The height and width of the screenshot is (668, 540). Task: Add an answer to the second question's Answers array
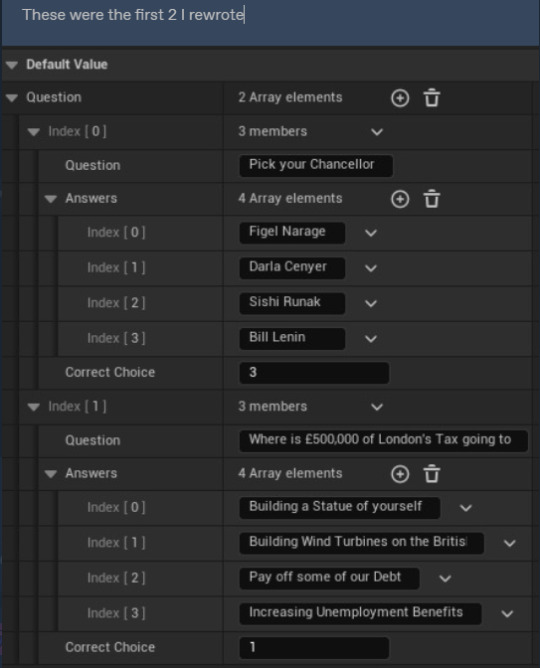coord(400,474)
